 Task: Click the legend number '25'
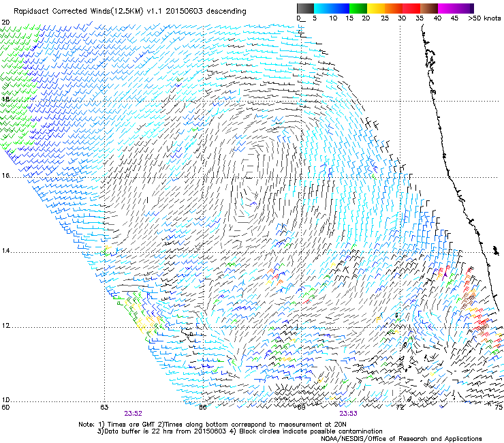pos(385,18)
